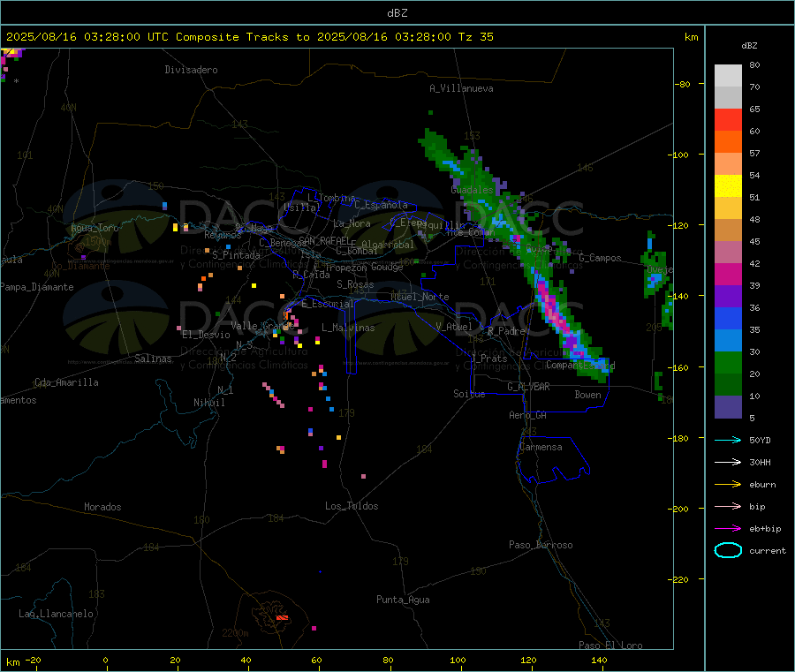Screen dimensions: 795x672
Task: Click the Punta_Agua map label
Action: [x=403, y=600]
